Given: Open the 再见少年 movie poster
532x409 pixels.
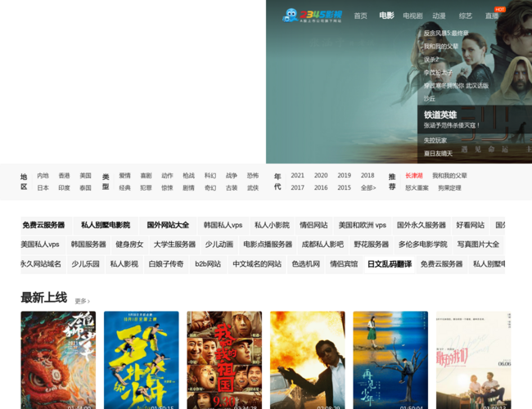Looking at the screenshot, I should [x=390, y=359].
